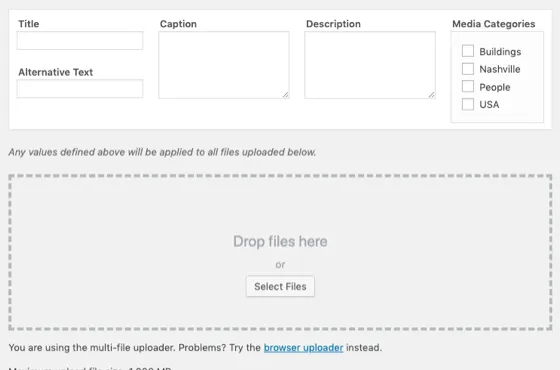Click the USA label text

489,105
